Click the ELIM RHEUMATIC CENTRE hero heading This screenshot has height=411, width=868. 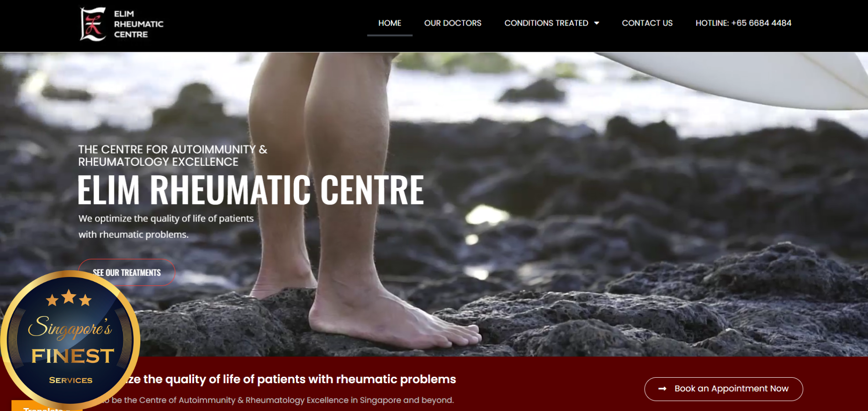[251, 190]
